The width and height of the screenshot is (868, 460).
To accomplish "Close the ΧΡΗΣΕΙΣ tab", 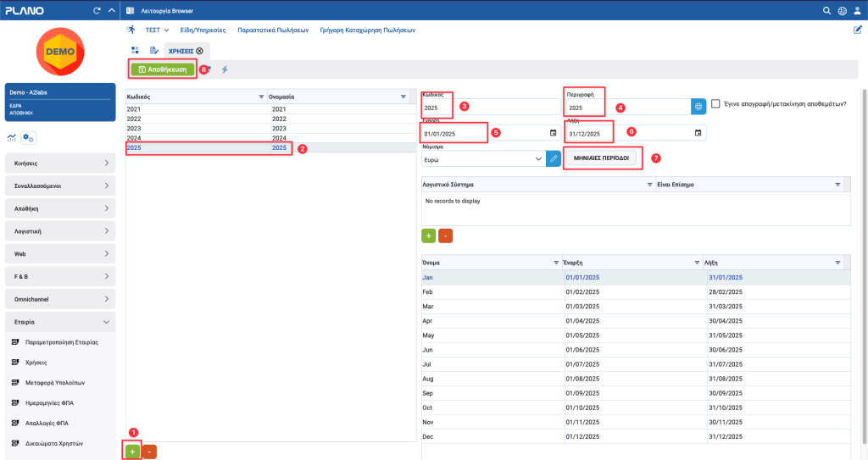I will click(200, 51).
